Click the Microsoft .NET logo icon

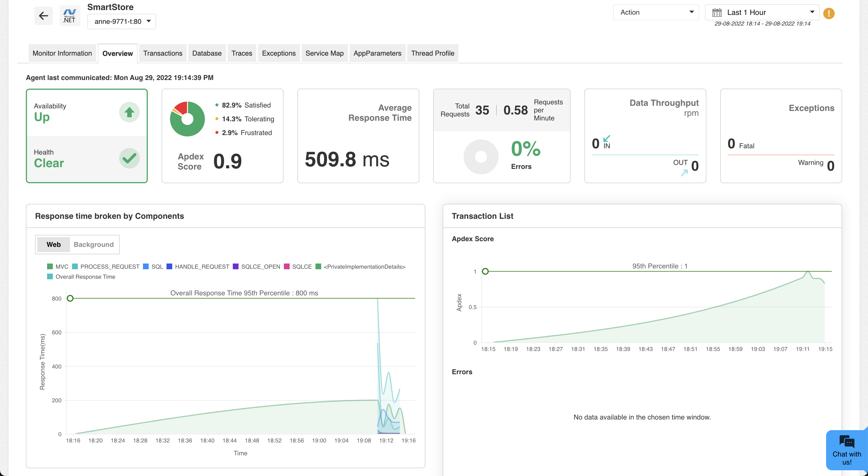tap(70, 15)
